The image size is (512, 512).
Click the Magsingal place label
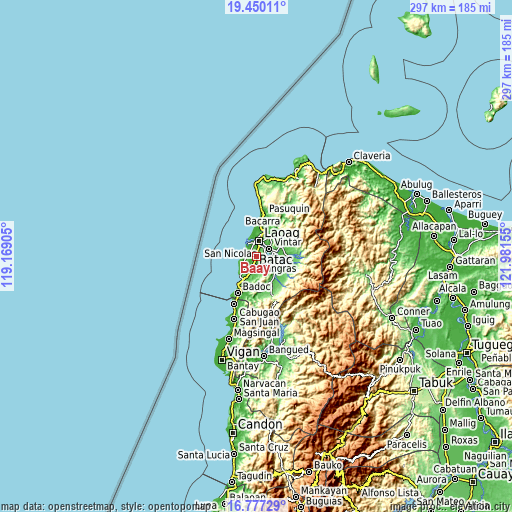click(x=257, y=333)
